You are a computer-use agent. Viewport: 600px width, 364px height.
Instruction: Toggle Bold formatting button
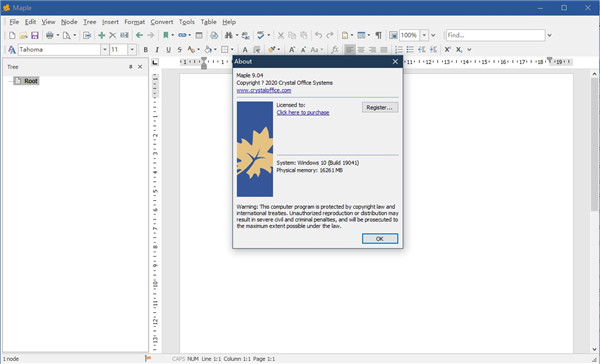tap(145, 49)
